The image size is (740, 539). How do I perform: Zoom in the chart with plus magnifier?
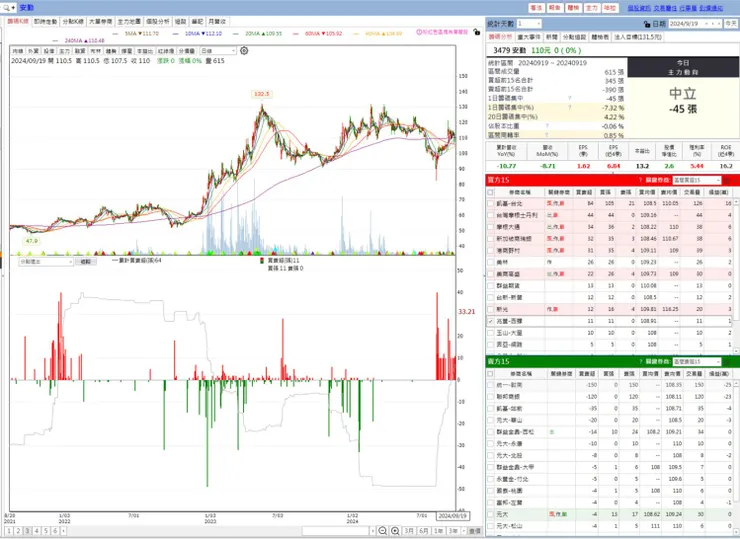pos(395,531)
